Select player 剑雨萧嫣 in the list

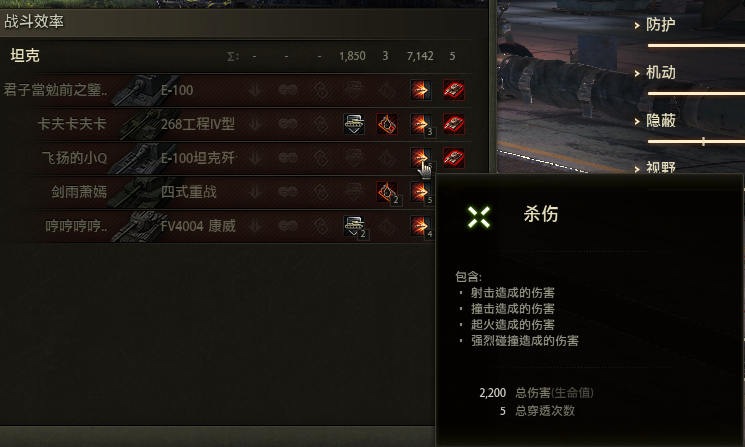click(x=79, y=192)
